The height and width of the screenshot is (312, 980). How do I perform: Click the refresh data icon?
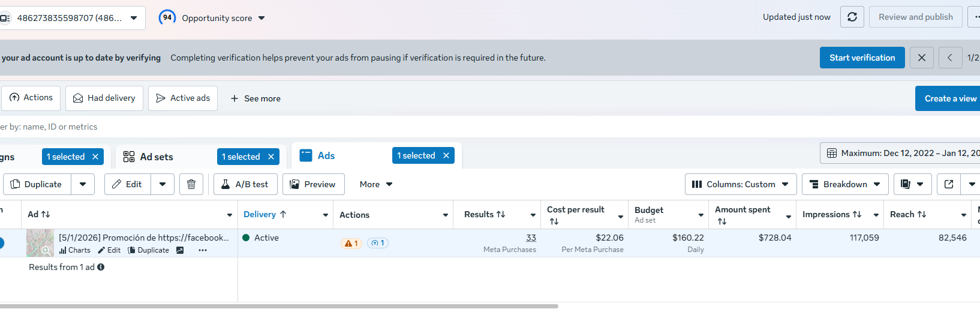[852, 17]
